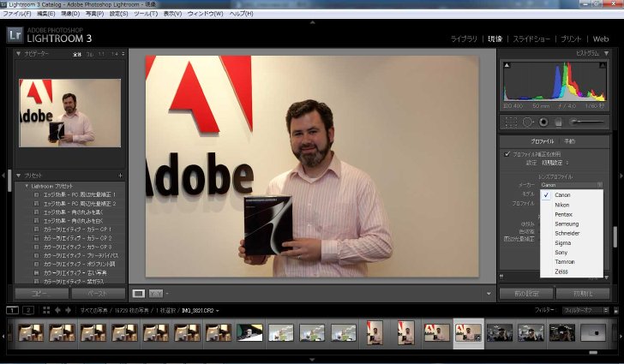The width and height of the screenshot is (624, 364).
Task: Open the ヘルプ(H) menu
Action: point(241,14)
